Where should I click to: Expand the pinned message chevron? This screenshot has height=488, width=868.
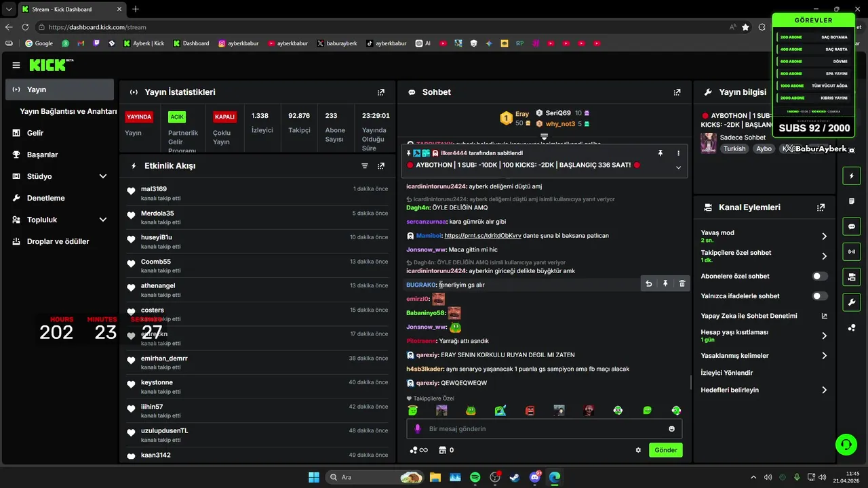tap(678, 167)
